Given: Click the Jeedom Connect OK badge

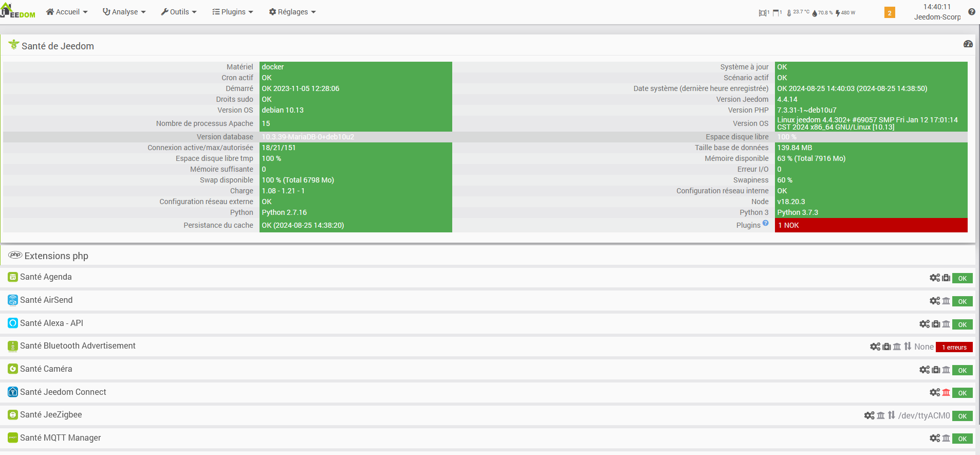Looking at the screenshot, I should tap(963, 393).
